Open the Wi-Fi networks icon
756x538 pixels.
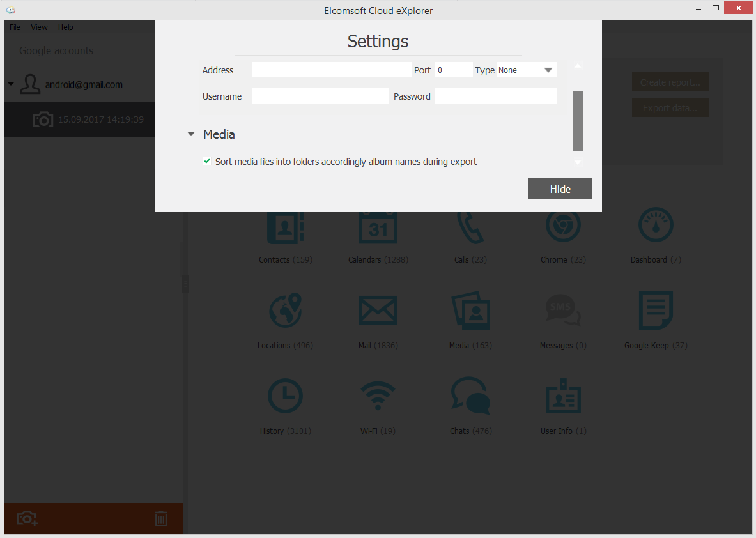point(378,396)
